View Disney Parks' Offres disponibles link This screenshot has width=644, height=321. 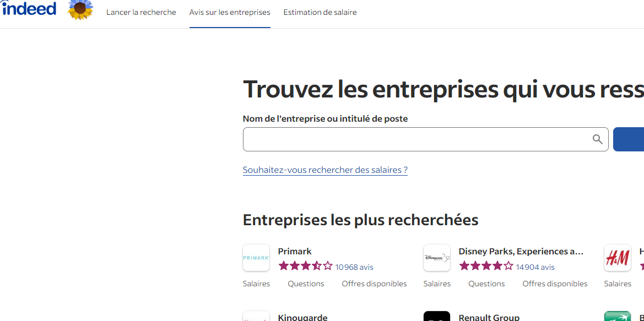pos(555,284)
